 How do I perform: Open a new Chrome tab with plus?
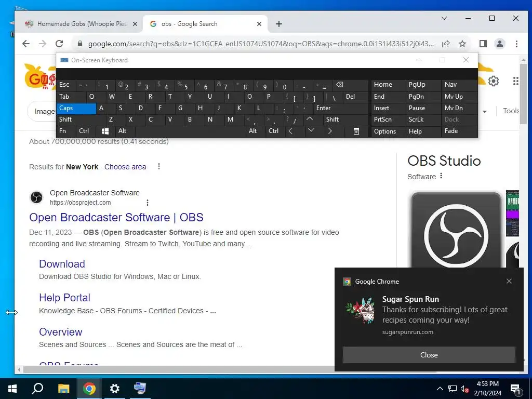(x=279, y=24)
